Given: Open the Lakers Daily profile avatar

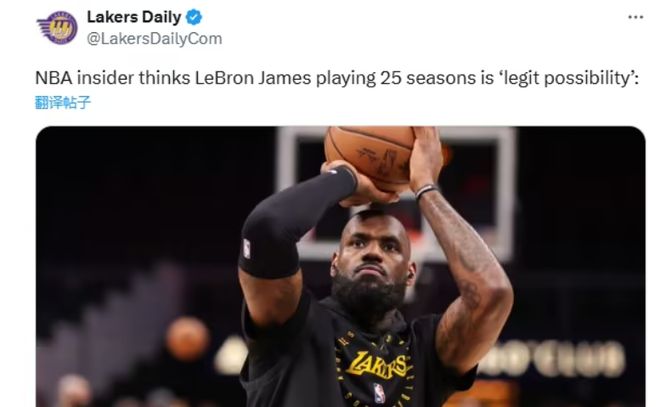Looking at the screenshot, I should coord(57,27).
